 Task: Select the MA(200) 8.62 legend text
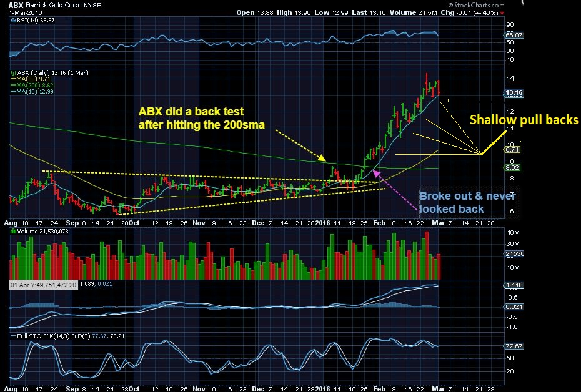point(35,85)
